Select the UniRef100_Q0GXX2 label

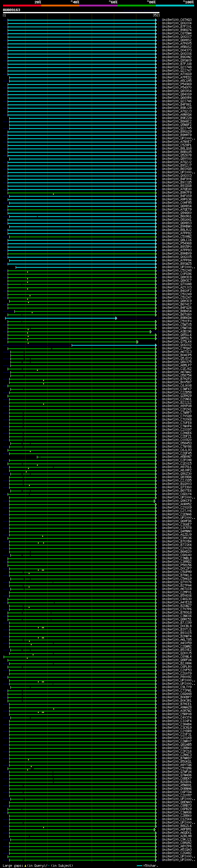[177, 345]
